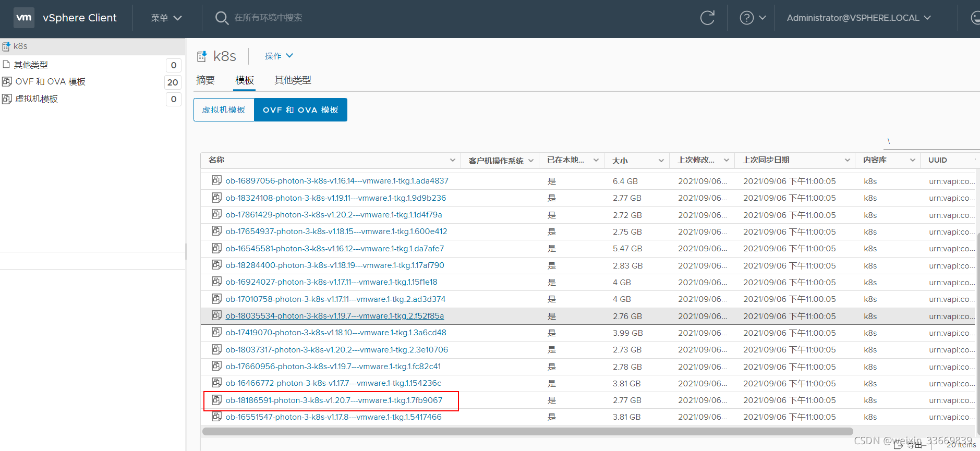980x451 pixels.
Task: Open ob-17660956-photon-3-k8s-v1.19.7 template link
Action: click(x=333, y=366)
